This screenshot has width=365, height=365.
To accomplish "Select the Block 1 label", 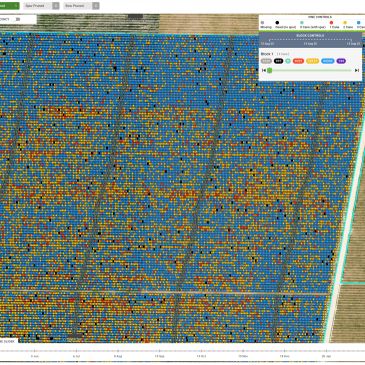I will coord(267,54).
